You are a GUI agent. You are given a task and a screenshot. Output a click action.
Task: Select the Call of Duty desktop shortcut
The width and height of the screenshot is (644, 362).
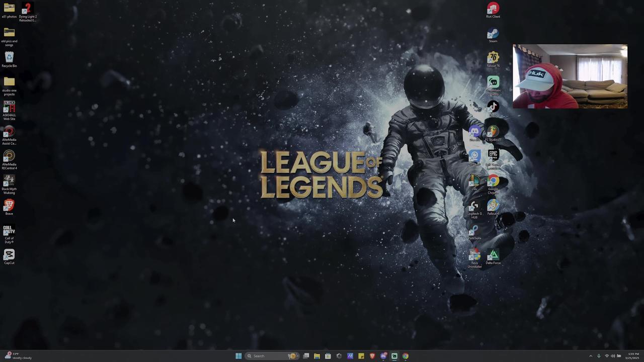(x=9, y=234)
